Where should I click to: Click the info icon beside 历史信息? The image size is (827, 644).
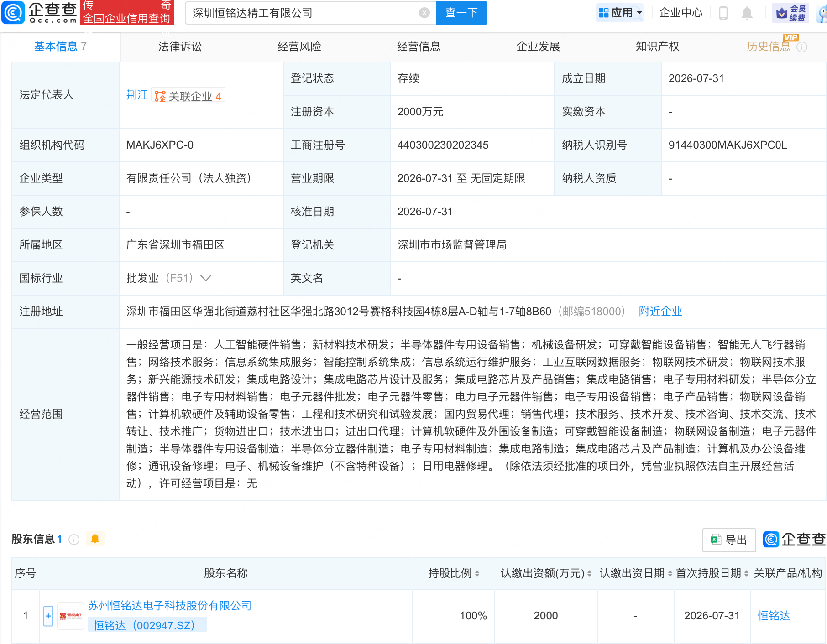(x=802, y=47)
